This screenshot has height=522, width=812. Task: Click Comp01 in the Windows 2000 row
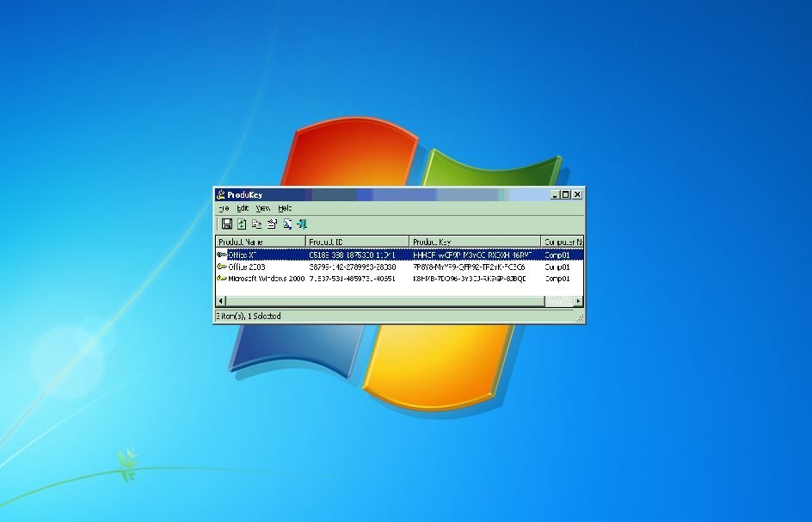[x=557, y=278]
